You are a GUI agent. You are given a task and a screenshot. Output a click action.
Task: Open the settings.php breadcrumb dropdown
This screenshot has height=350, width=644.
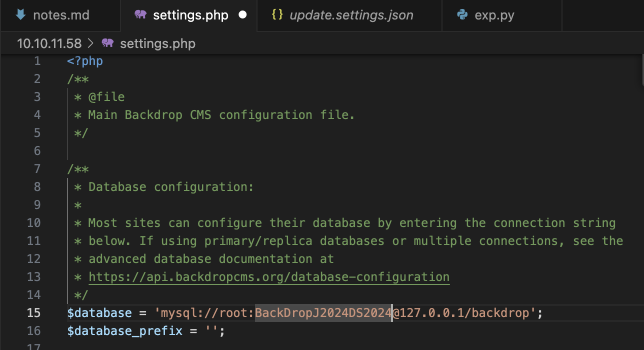[157, 43]
